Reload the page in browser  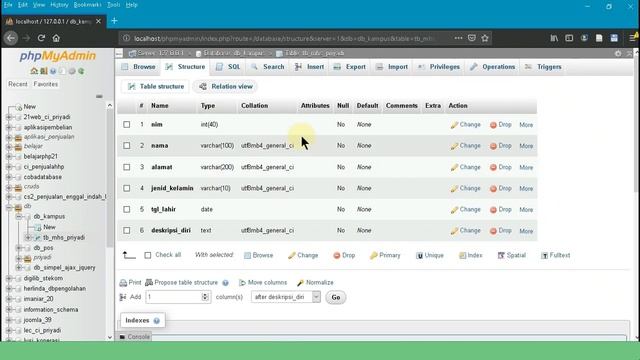pos(41,38)
